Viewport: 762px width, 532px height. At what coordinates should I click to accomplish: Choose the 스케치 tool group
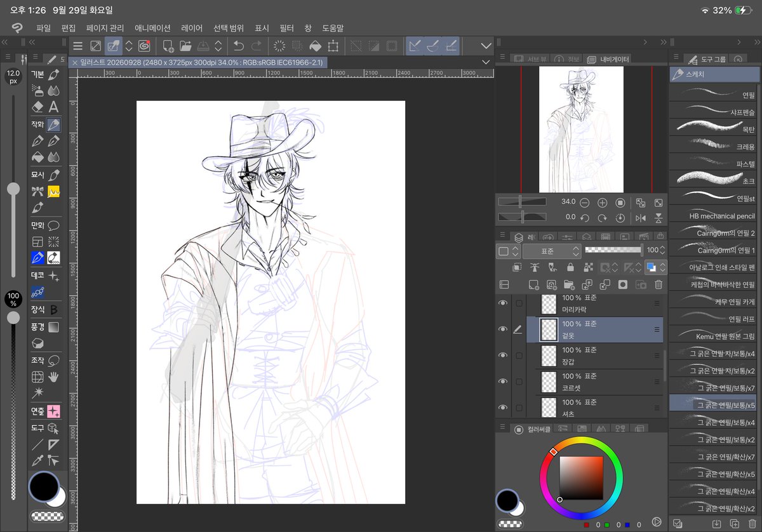coord(714,74)
